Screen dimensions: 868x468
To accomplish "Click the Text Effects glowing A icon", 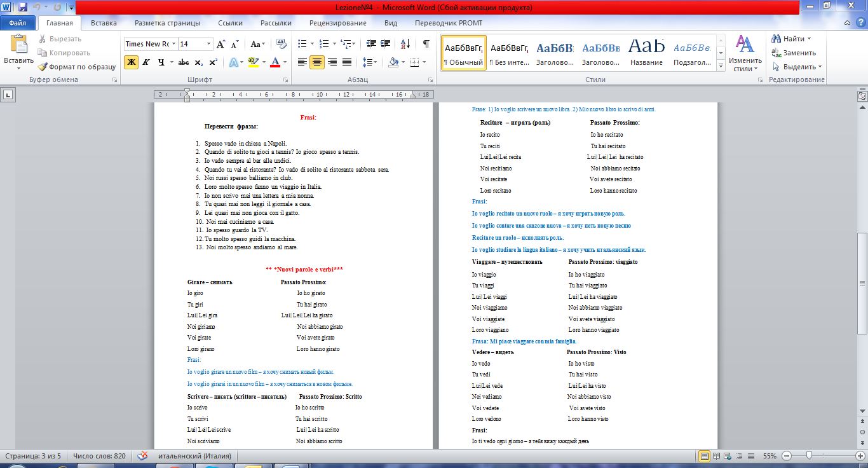I will click(233, 62).
